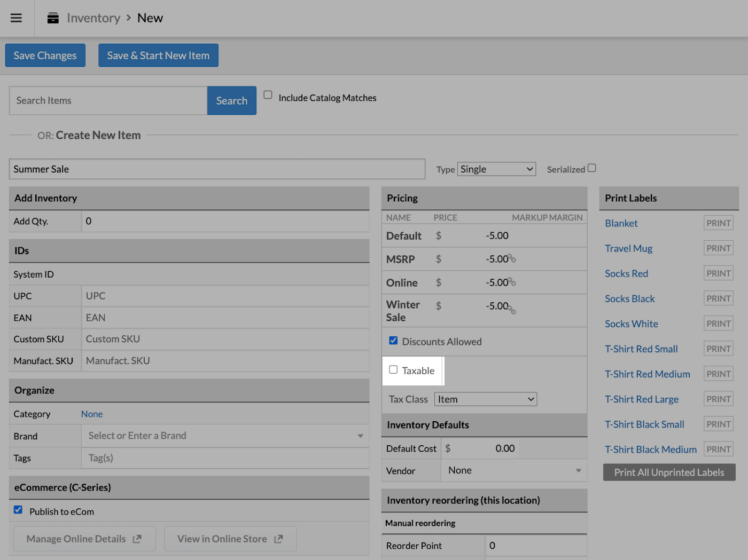Open the Socks Black label link
Image resolution: width=748 pixels, height=560 pixels.
[630, 299]
